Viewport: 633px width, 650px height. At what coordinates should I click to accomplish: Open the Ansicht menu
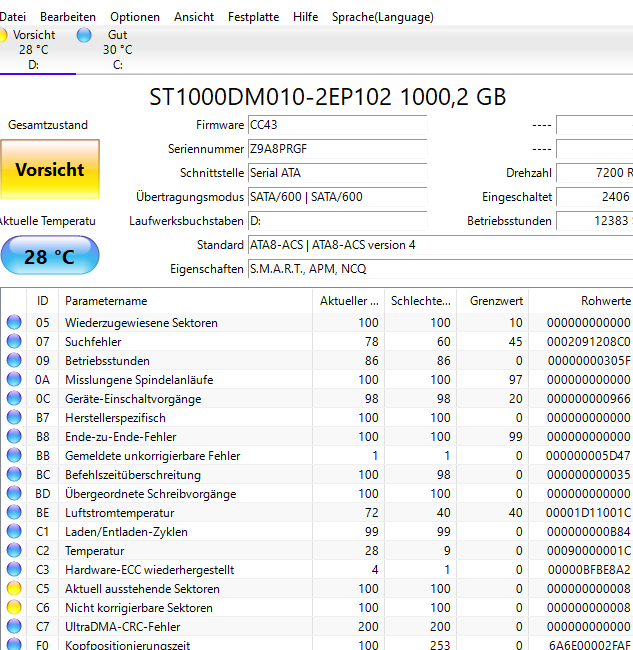pyautogui.click(x=194, y=17)
